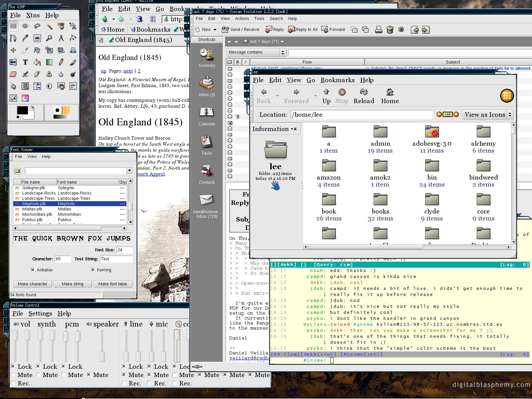Choose the Free Select lasso tool
Screen dimensions: 532x399
coord(37,26)
